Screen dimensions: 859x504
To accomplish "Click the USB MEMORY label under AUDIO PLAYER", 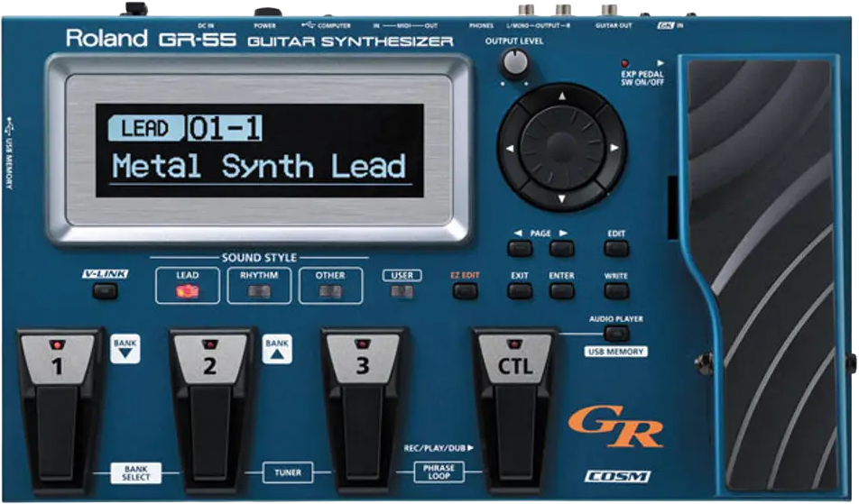I will [615, 352].
